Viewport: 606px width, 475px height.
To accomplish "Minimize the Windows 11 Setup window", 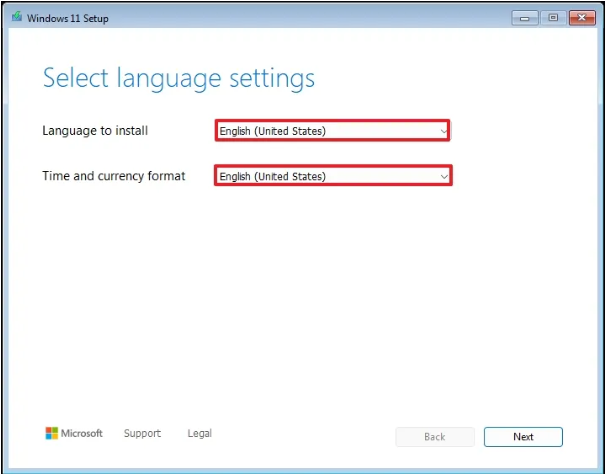I will tap(525, 18).
